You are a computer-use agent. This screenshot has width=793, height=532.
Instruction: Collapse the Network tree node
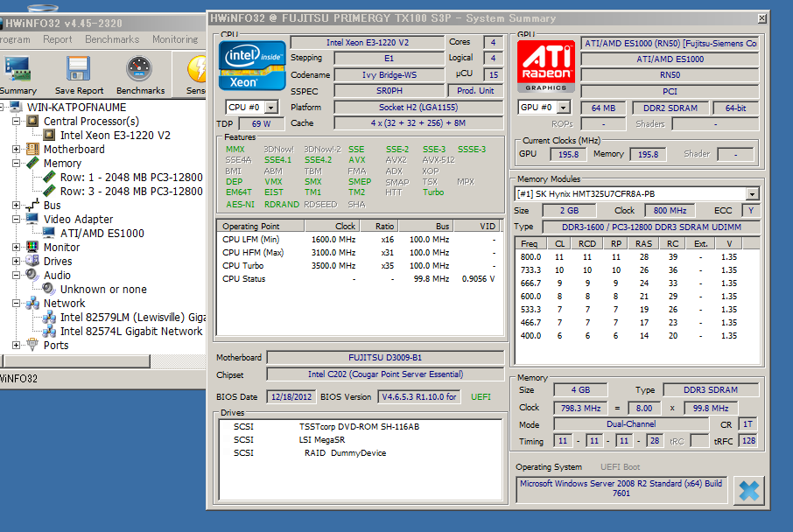tap(16, 304)
